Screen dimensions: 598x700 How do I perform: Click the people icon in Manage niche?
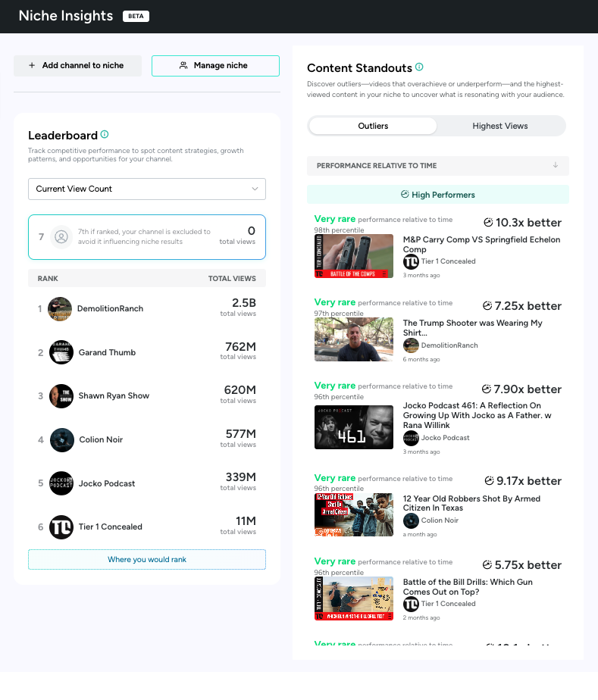click(x=183, y=65)
